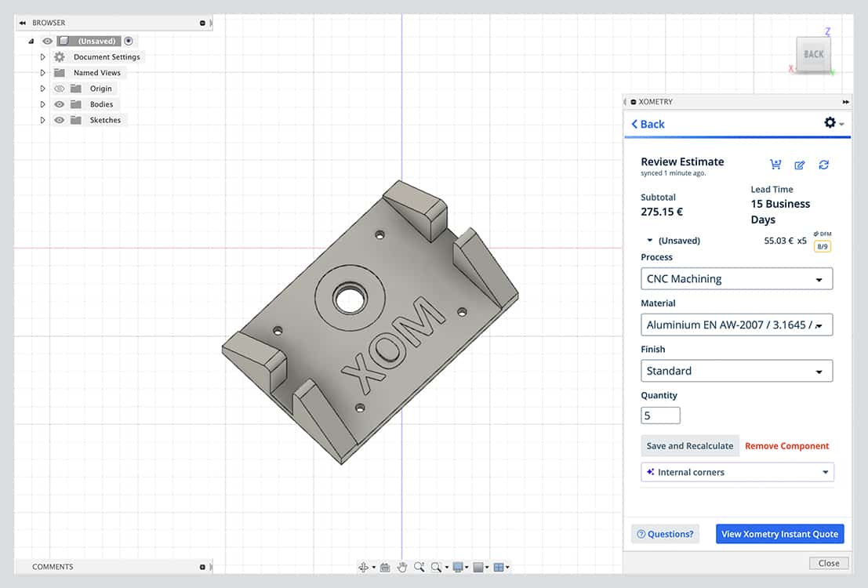Image resolution: width=868 pixels, height=588 pixels.
Task: Open the Zoom Window options arrow
Action: click(447, 568)
